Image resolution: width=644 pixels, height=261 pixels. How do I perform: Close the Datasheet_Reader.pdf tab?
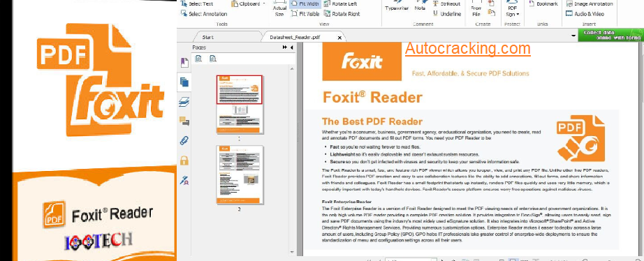pyautogui.click(x=339, y=38)
